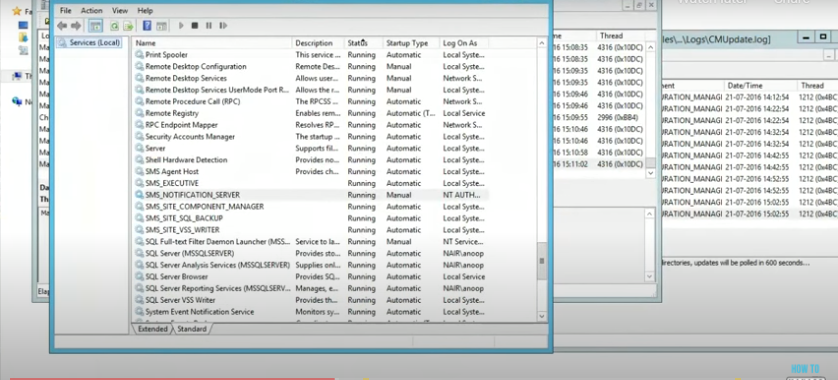This screenshot has width=838, height=380.
Task: Select 2996 (0xBB4) thread row in log
Action: click(618, 118)
